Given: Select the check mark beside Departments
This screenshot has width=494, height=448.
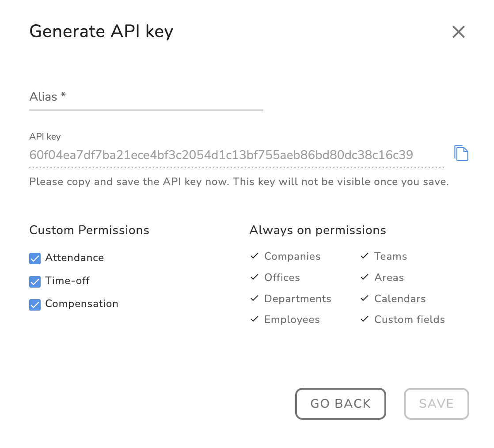Looking at the screenshot, I should coord(254,299).
